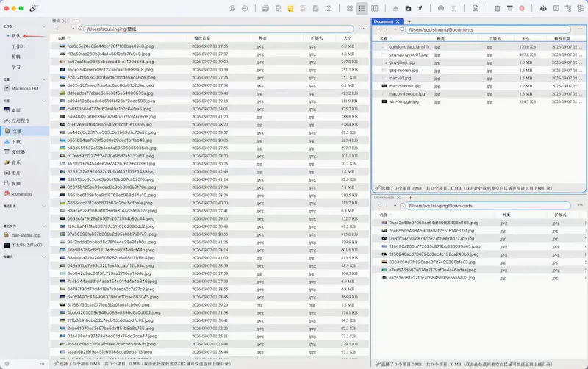Collapse the 书签 sidebar section

pyautogui.click(x=44, y=101)
